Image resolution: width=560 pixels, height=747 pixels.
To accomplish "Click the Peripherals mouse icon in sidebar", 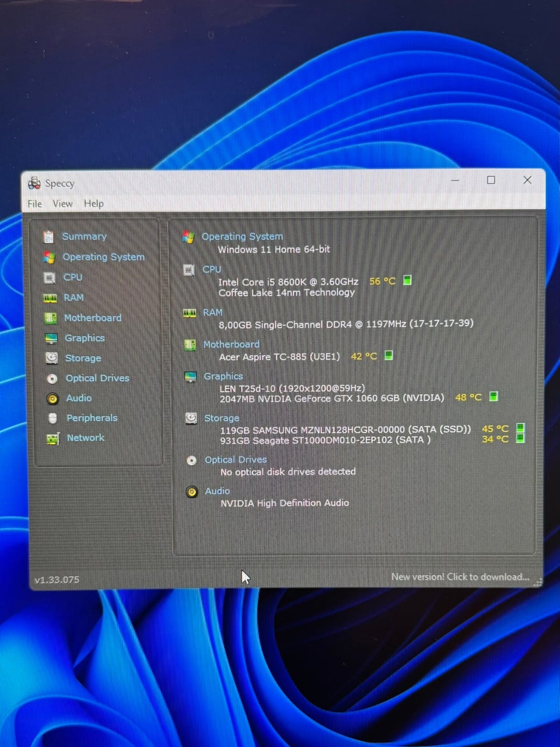I will 53,418.
